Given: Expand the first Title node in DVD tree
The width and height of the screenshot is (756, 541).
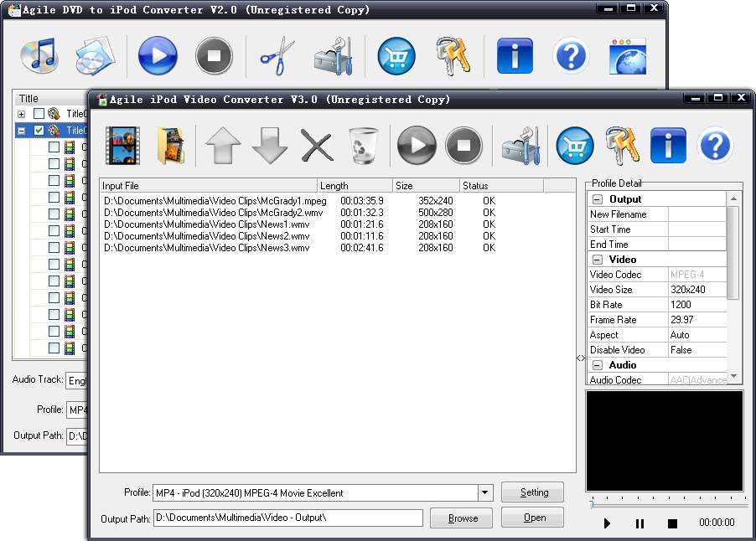Looking at the screenshot, I should click(21, 114).
